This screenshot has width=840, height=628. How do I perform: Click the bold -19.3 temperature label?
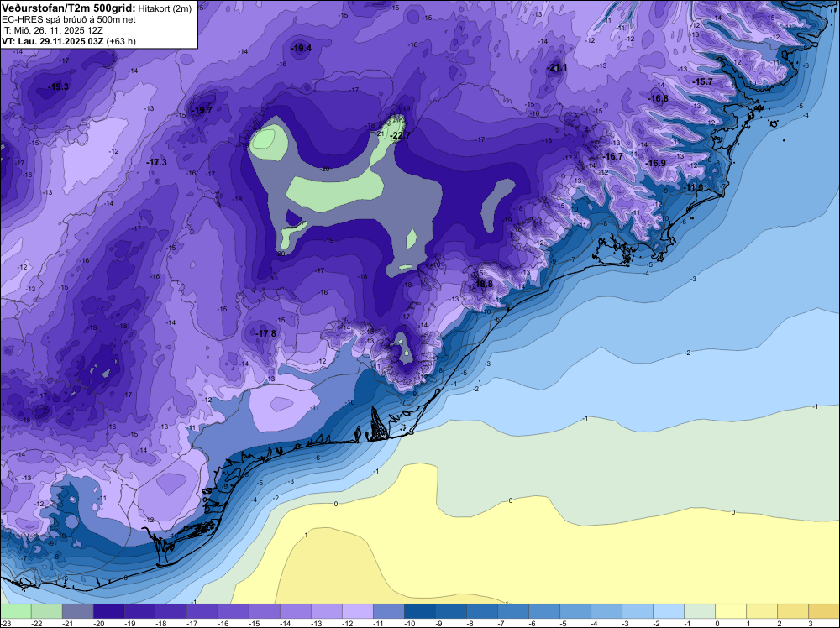59,86
